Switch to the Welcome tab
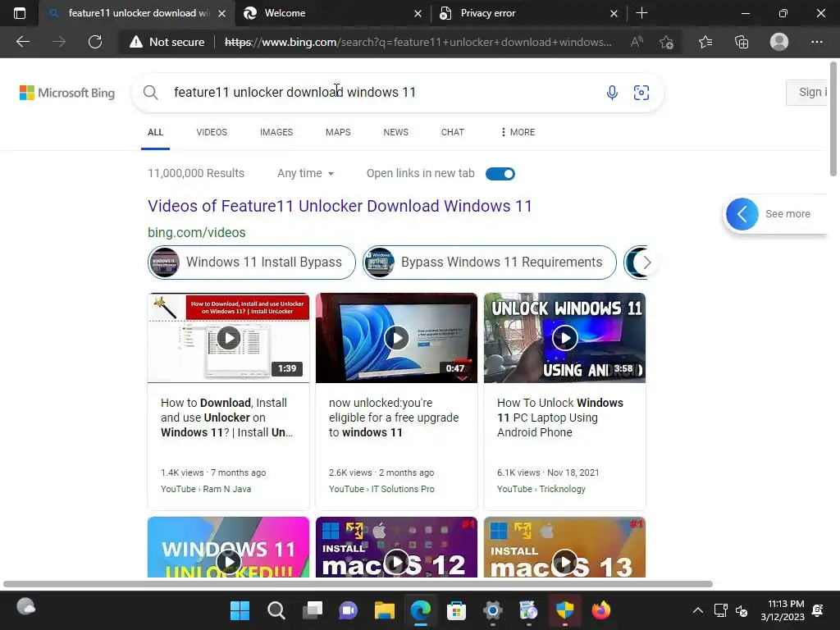Screen dimensions: 840x630 [x=332, y=13]
